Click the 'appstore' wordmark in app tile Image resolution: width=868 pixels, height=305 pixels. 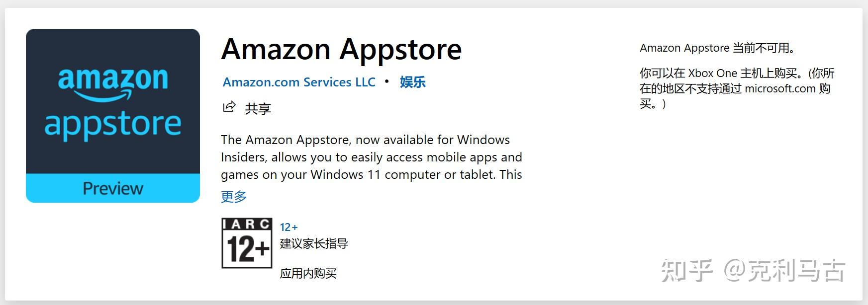[x=113, y=124]
